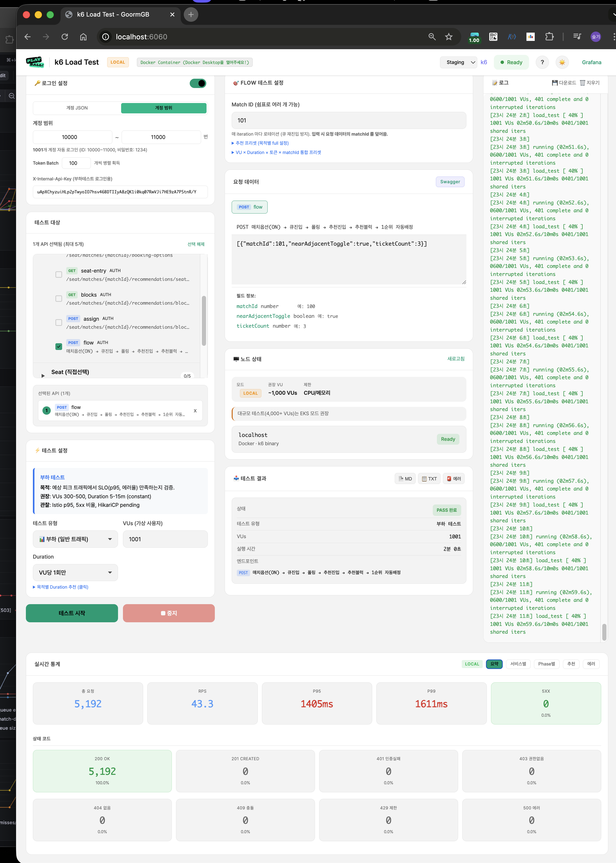The width and height of the screenshot is (616, 863).
Task: Reload the page with refresh icon
Action: pyautogui.click(x=65, y=37)
